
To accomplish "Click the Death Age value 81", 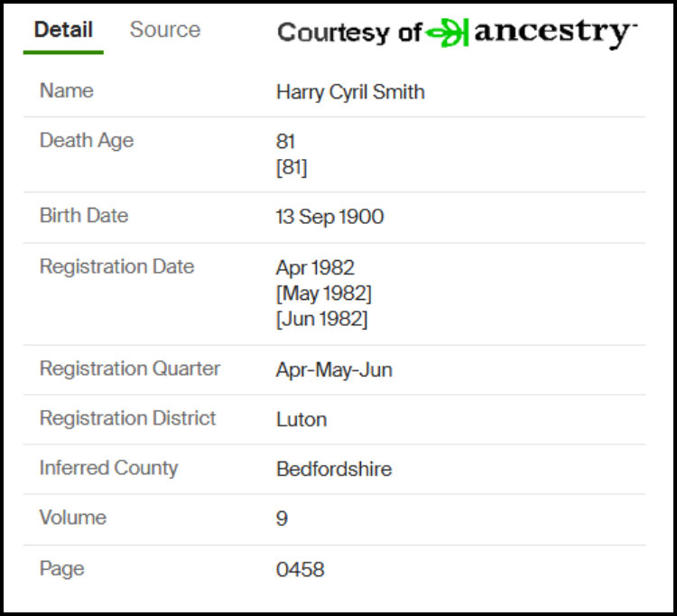I will point(285,141).
